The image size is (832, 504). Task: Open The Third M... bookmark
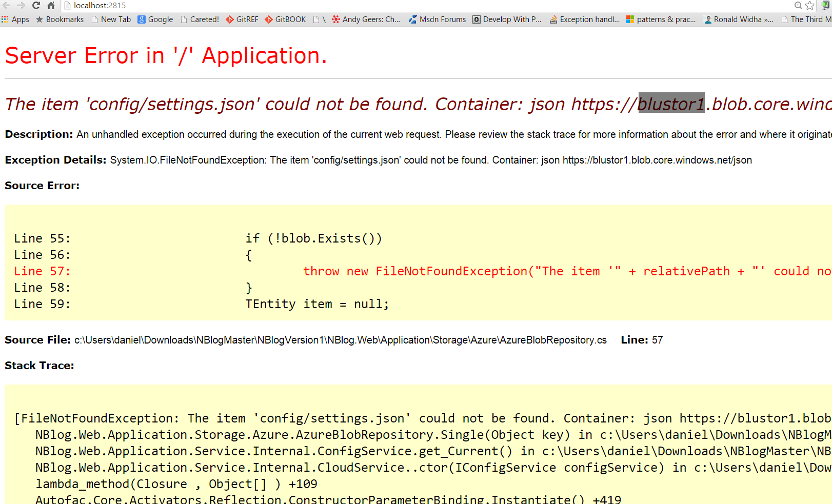pyautogui.click(x=806, y=19)
